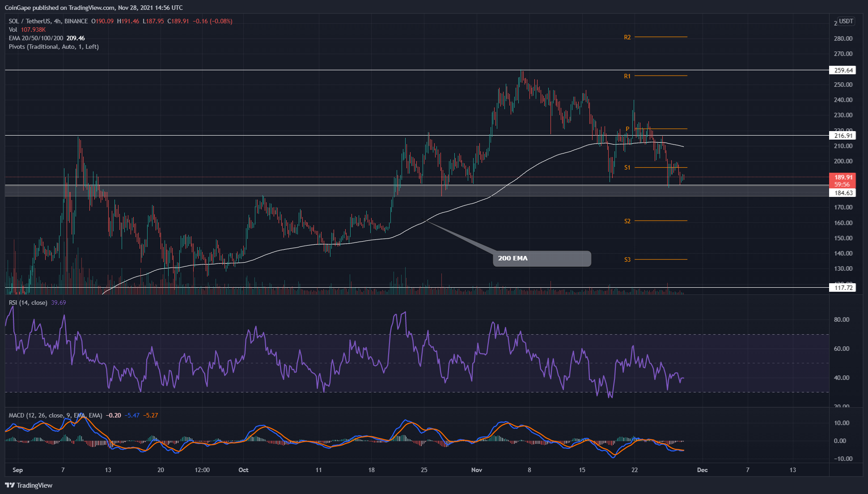Click the R1 pivot level label
868x494 pixels.
pos(627,76)
